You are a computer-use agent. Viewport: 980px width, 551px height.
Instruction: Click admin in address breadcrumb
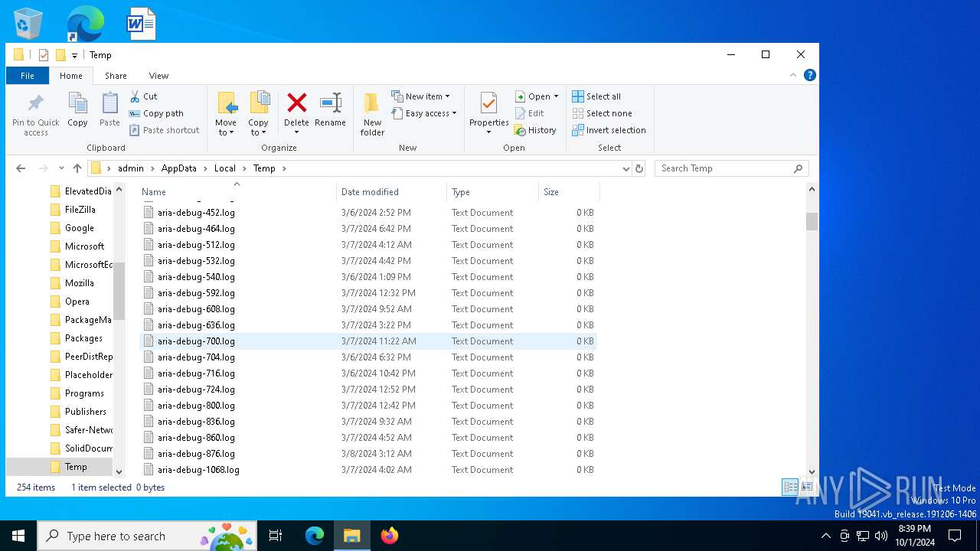(131, 168)
